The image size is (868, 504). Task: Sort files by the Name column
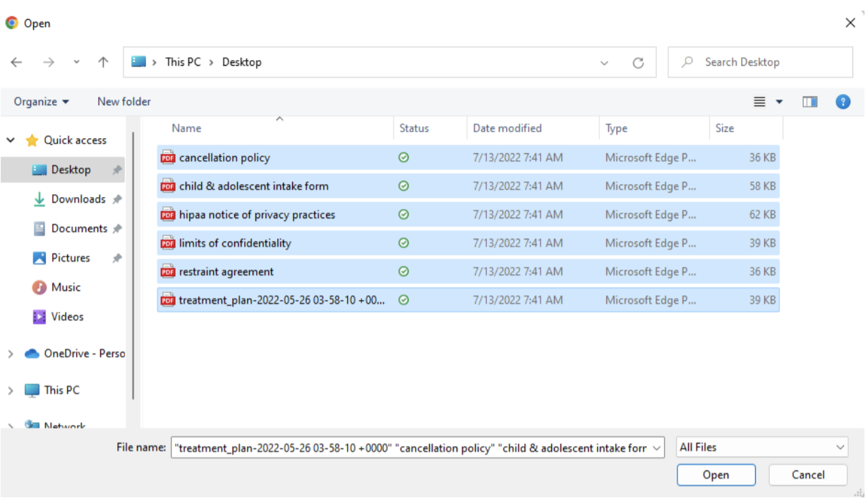click(186, 128)
